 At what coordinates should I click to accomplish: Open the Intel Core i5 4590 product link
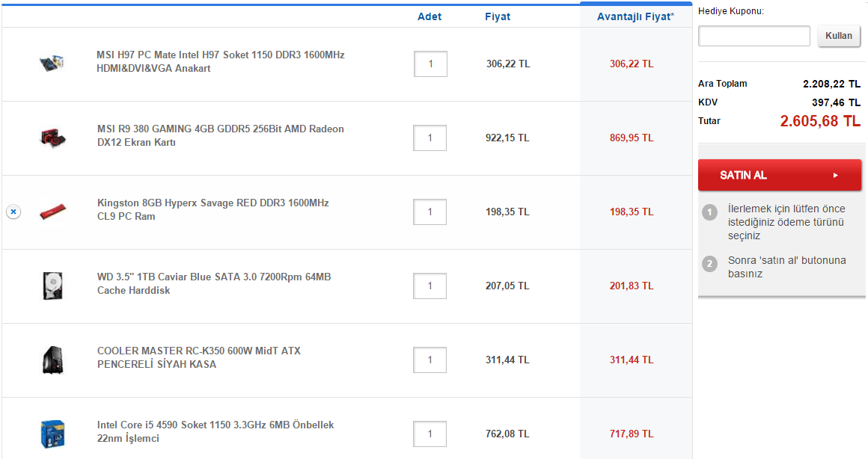pyautogui.click(x=216, y=431)
